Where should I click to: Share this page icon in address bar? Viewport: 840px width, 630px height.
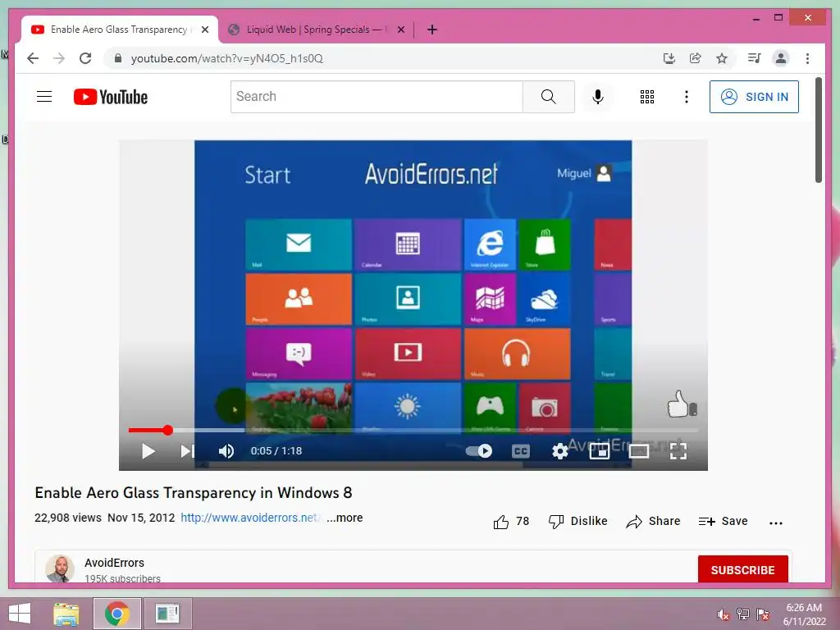[696, 58]
